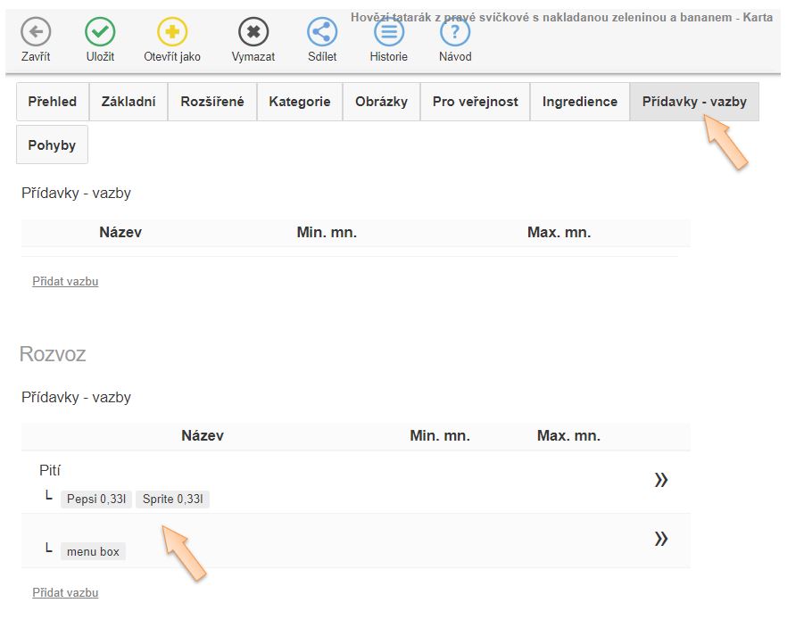This screenshot has width=812, height=644.
Task: Delete using the Vymazat X icon
Action: click(253, 33)
